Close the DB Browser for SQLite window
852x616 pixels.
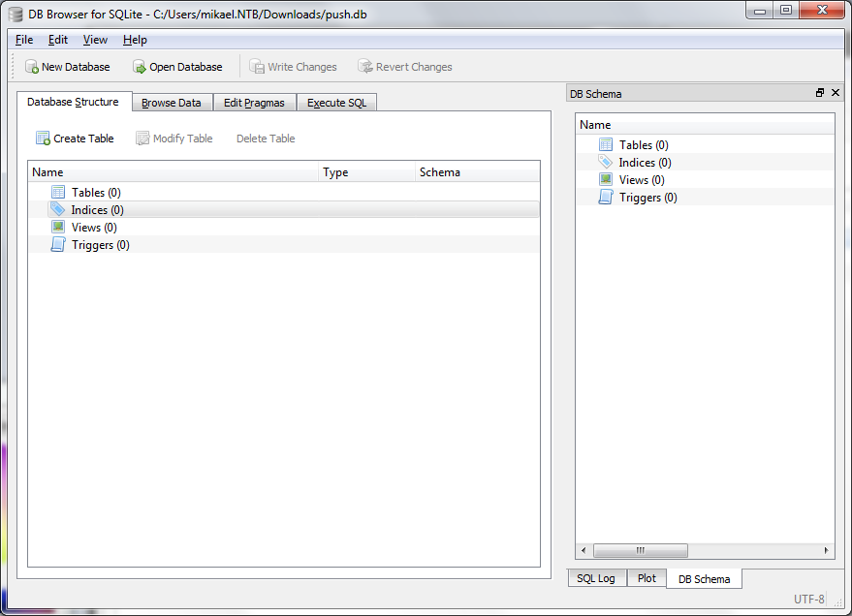coord(822,11)
